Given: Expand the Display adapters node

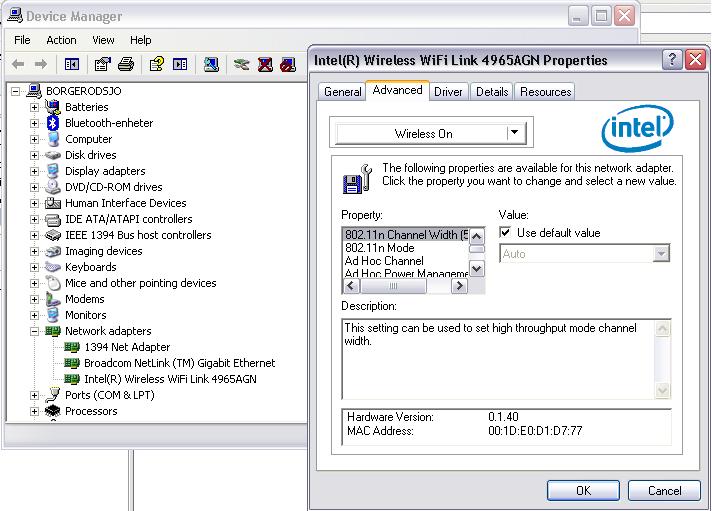Looking at the screenshot, I should [34, 171].
